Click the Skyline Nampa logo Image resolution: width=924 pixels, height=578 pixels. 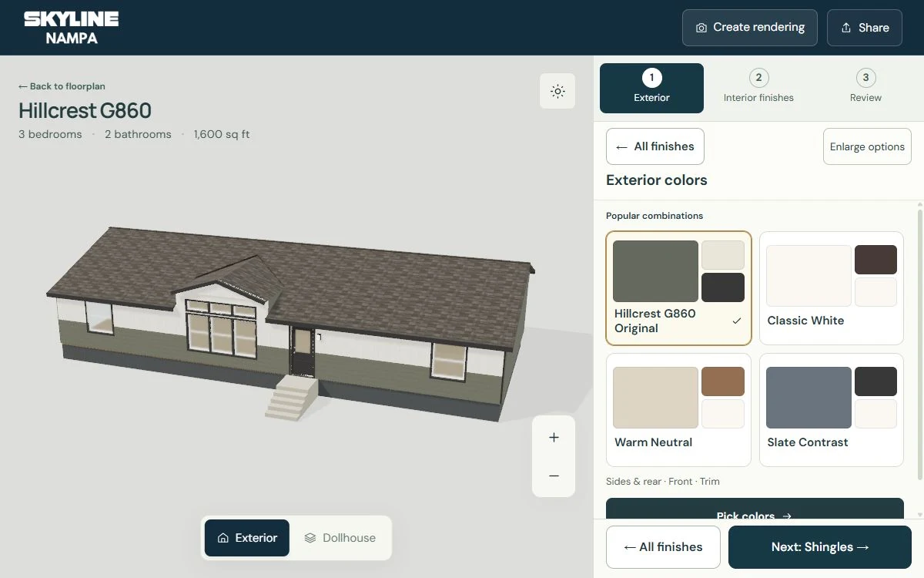click(x=72, y=28)
